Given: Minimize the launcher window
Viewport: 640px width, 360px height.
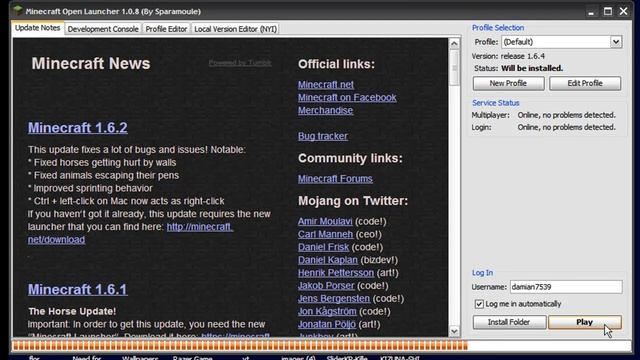Looking at the screenshot, I should point(591,11).
